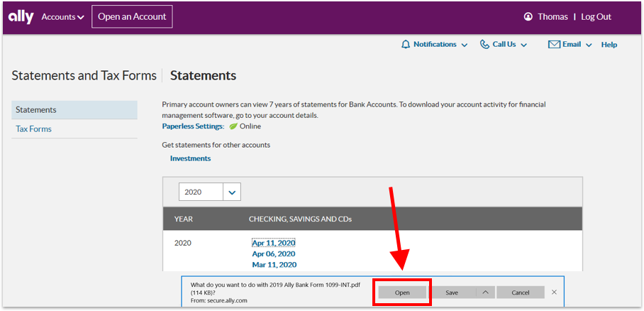This screenshot has width=644, height=311.
Task: Open the Mar 11, 2020 statement
Action: tap(274, 264)
